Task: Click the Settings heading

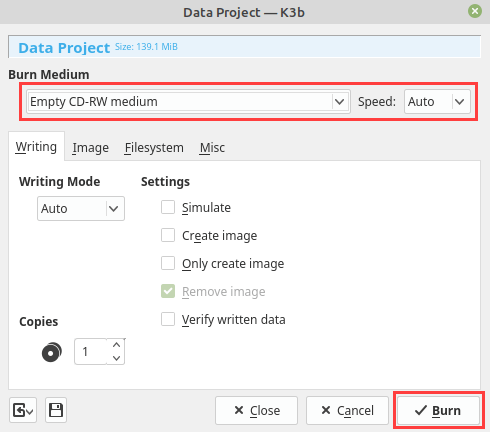Action: pos(165,182)
